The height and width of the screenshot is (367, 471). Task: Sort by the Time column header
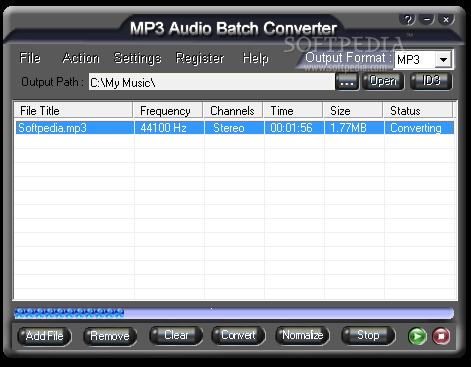click(293, 111)
